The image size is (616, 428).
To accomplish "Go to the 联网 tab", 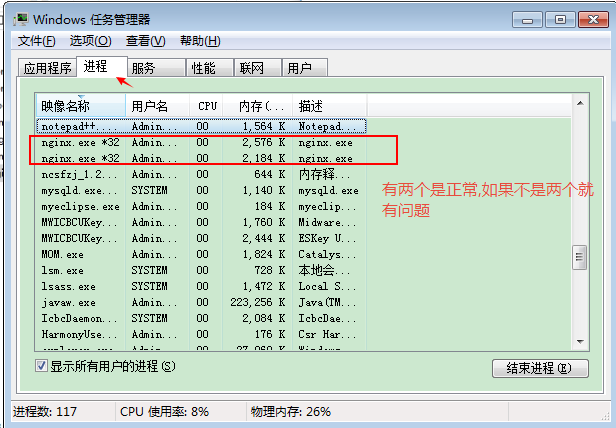I will click(258, 68).
